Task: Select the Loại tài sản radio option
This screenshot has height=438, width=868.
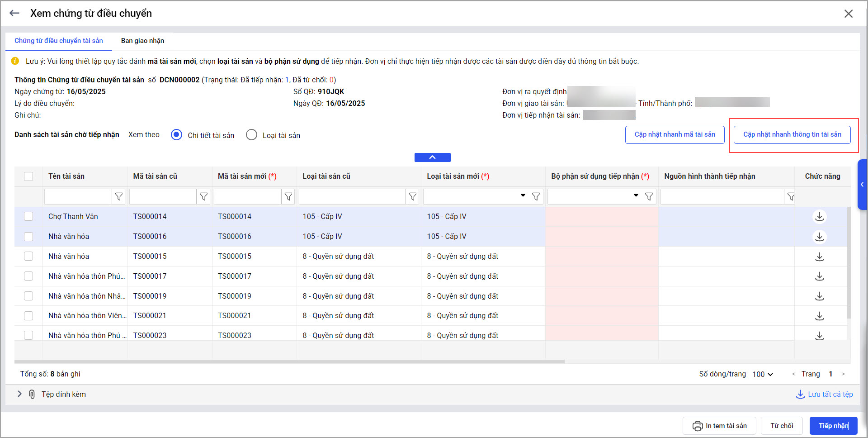Action: point(252,135)
